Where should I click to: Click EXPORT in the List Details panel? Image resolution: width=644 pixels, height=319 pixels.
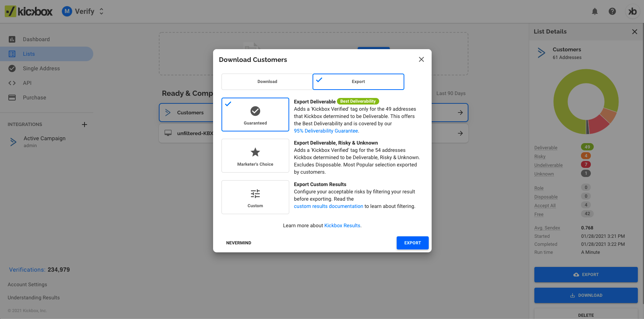coord(586,275)
